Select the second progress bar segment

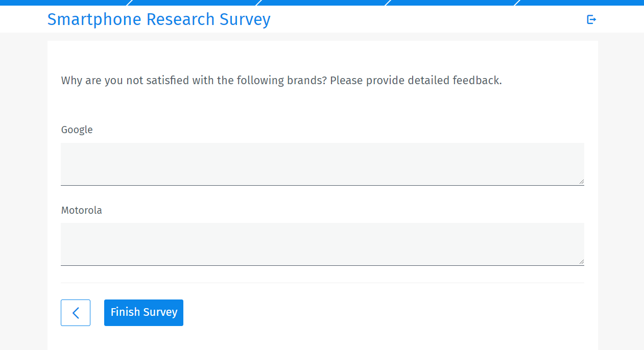[194, 2]
